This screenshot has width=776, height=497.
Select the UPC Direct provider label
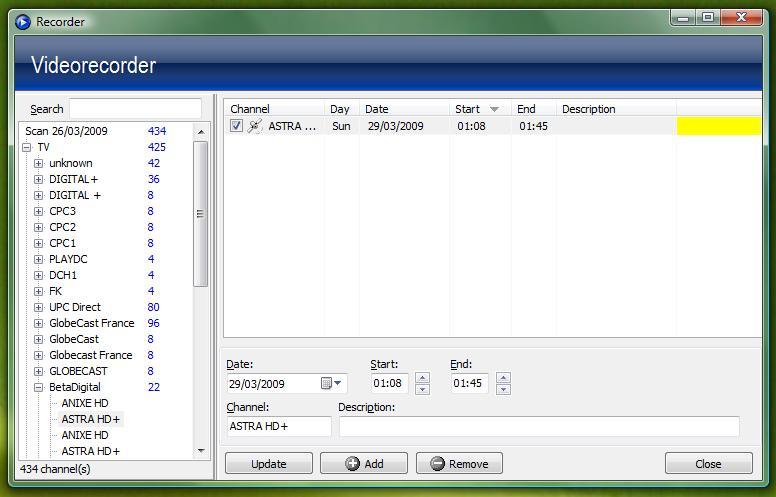[75, 307]
